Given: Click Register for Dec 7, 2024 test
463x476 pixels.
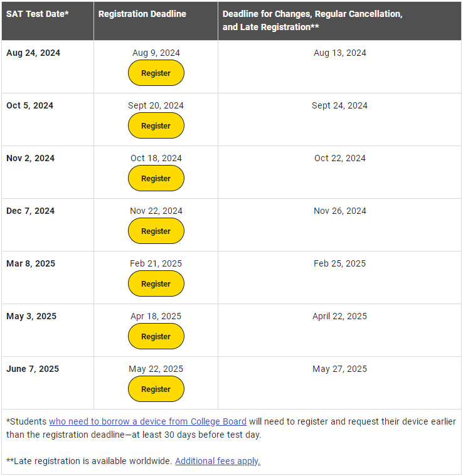Looking at the screenshot, I should (156, 231).
